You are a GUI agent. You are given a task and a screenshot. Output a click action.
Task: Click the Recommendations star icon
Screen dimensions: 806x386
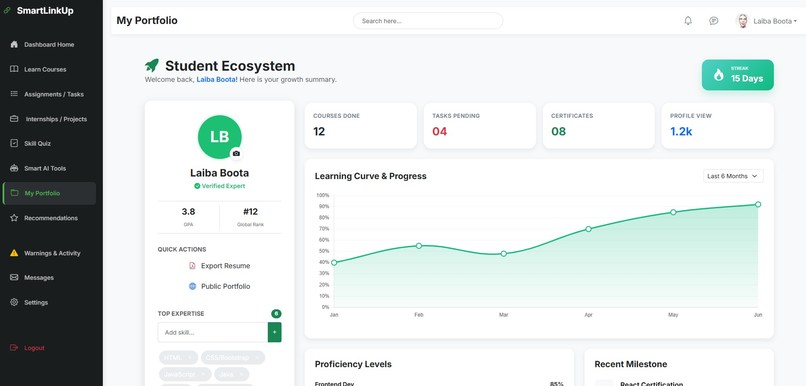tap(14, 218)
